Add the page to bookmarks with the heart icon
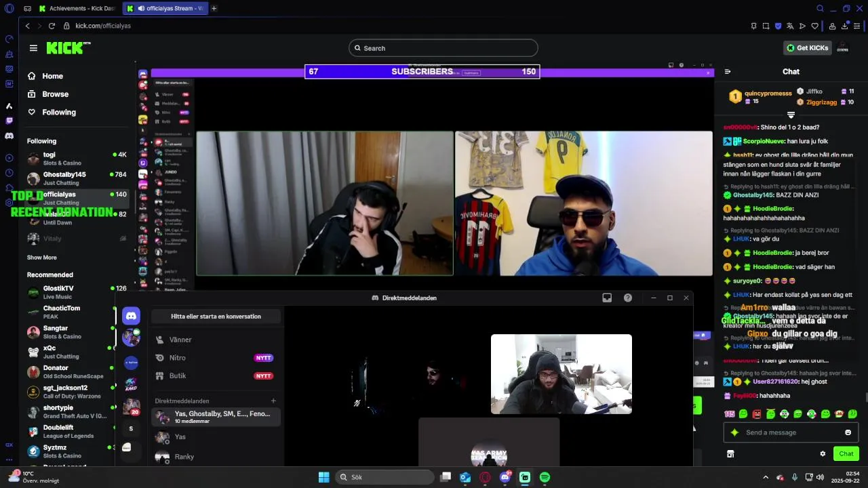Screen dimensions: 868x488 tap(815, 26)
